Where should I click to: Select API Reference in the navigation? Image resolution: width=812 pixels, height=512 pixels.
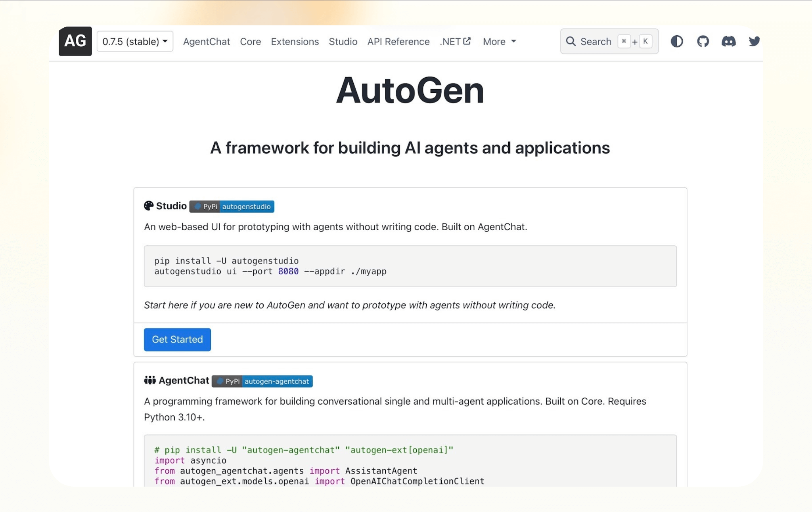pyautogui.click(x=398, y=42)
